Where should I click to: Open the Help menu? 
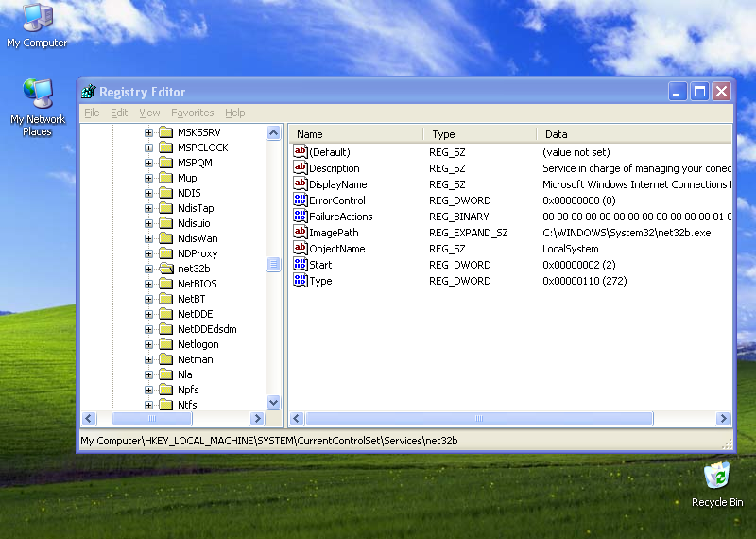(234, 113)
